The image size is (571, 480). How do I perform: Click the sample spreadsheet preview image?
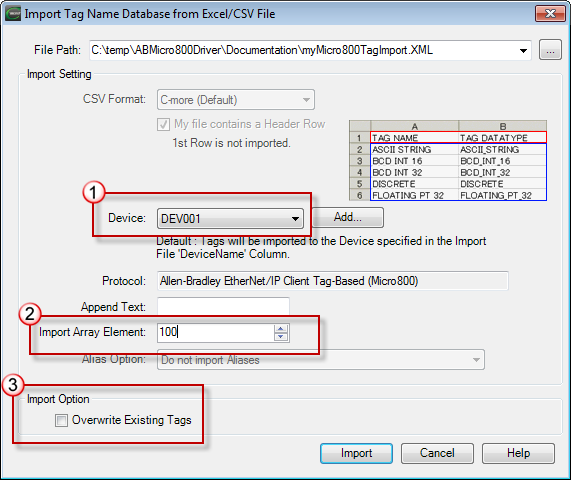tap(448, 161)
